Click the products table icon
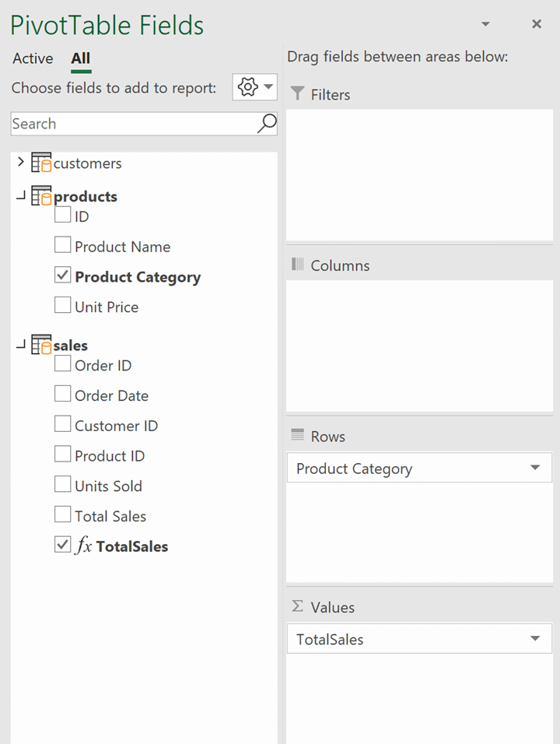 pyautogui.click(x=40, y=195)
